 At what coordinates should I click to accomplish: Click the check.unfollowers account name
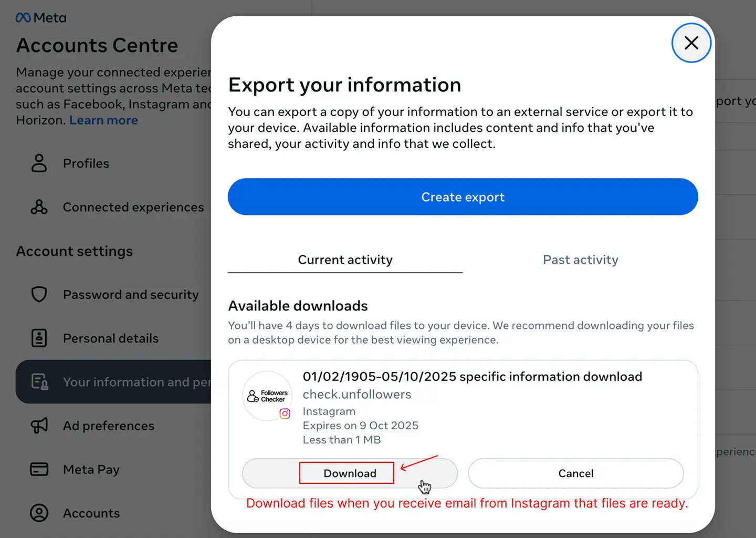(357, 395)
